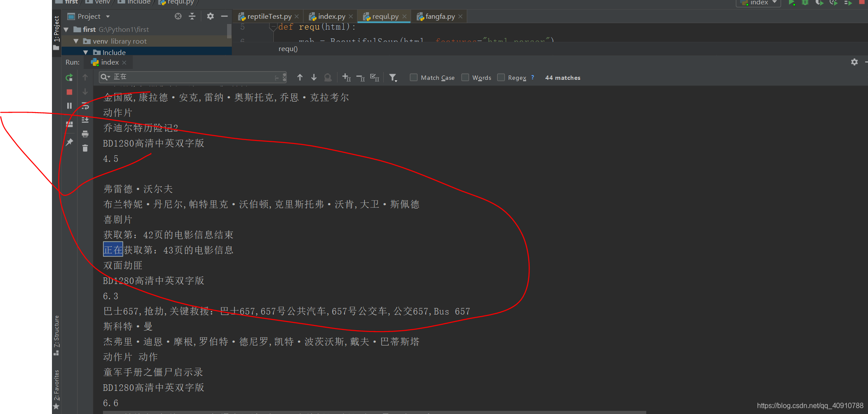The height and width of the screenshot is (414, 868).
Task: Profile index with the profiler icon
Action: [x=834, y=3]
